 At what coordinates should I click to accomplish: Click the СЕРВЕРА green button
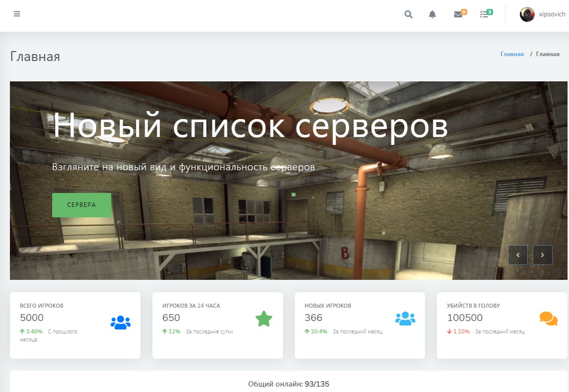(x=81, y=205)
